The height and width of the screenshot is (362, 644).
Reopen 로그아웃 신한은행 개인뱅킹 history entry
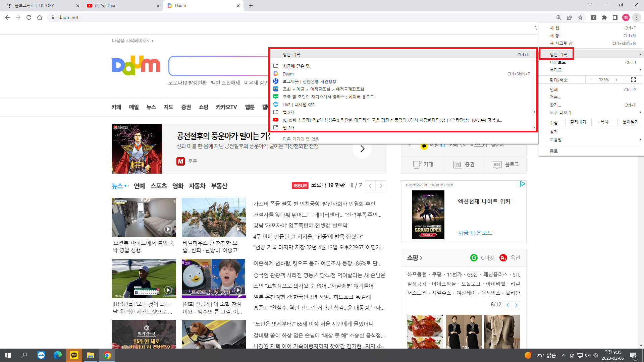pos(403,81)
